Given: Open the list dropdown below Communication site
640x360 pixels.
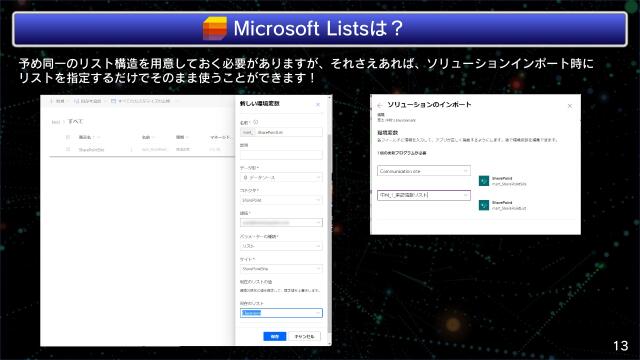Looking at the screenshot, I should click(424, 195).
